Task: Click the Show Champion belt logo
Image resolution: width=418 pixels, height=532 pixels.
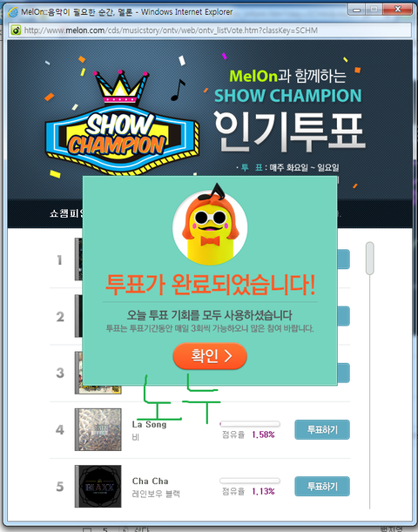Action: tap(122, 122)
